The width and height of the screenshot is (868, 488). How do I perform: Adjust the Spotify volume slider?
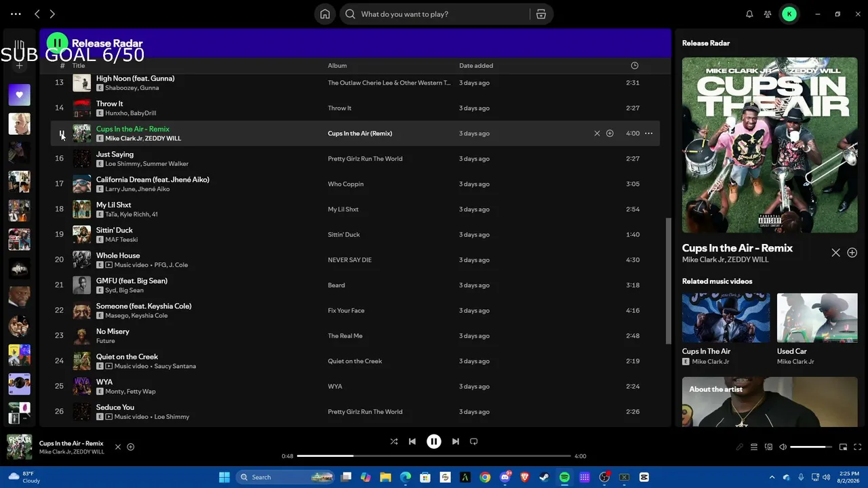pyautogui.click(x=812, y=447)
